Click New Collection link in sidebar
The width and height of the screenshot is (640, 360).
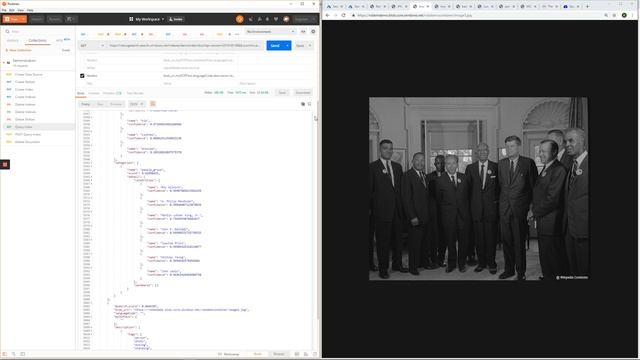pyautogui.click(x=19, y=50)
